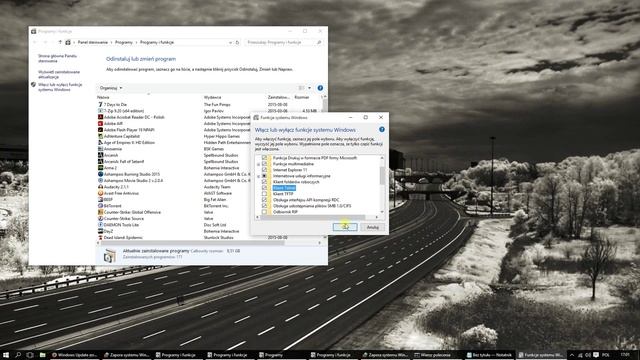
Task: Click the 7 Days to Die program icon
Action: click(100, 104)
